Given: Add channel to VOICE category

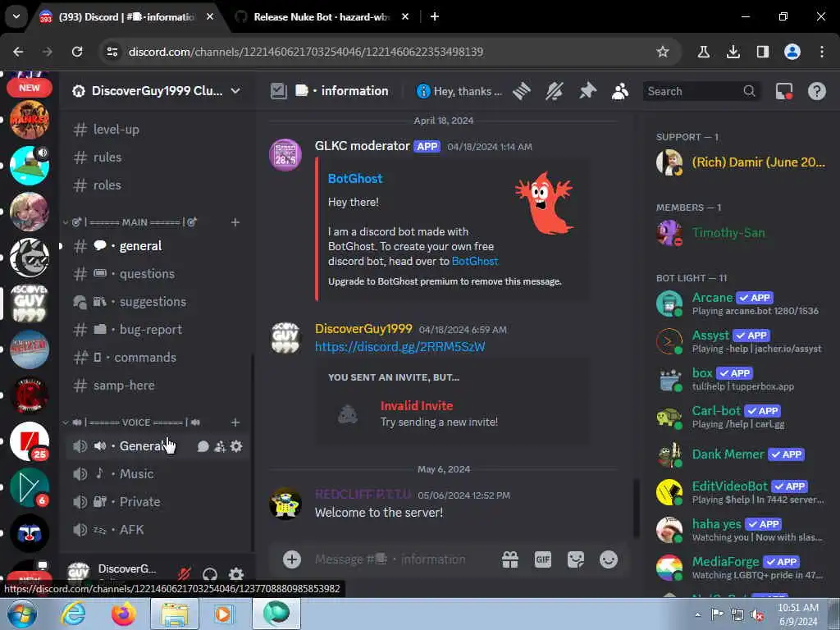Looking at the screenshot, I should [235, 422].
